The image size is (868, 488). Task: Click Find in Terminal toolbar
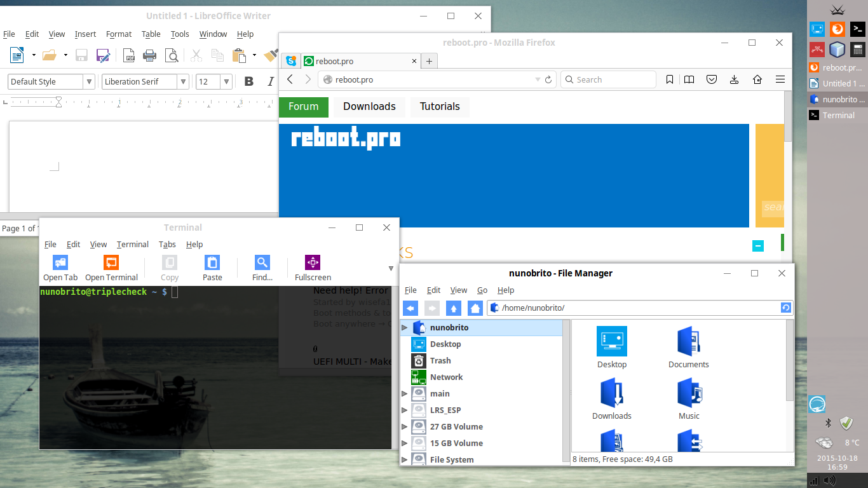click(262, 268)
